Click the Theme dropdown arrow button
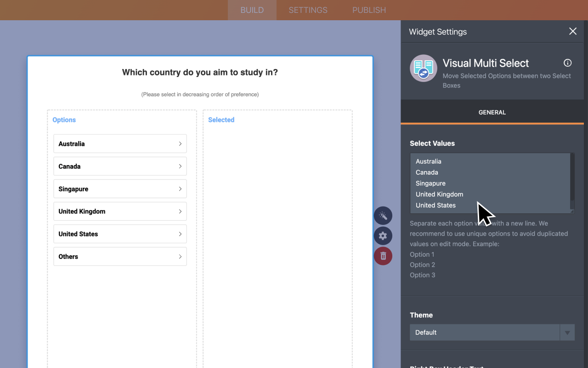 tap(567, 332)
